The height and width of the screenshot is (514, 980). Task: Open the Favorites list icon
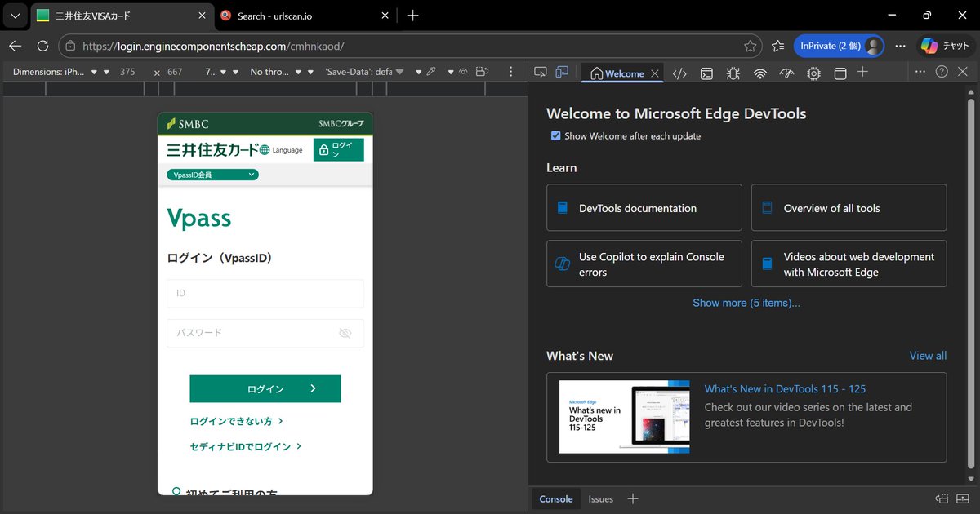[777, 46]
